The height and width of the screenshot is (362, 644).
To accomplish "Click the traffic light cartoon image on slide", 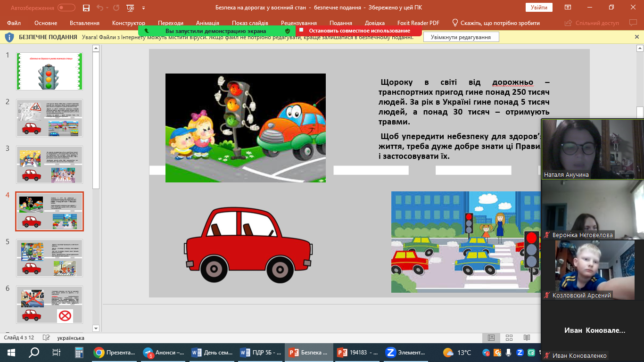I will [x=245, y=128].
